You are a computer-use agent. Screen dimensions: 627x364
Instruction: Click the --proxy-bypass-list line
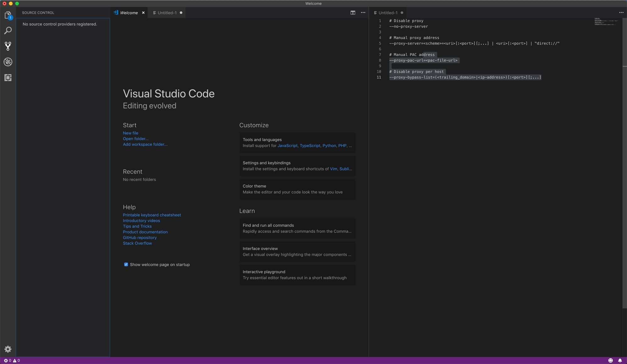[465, 77]
